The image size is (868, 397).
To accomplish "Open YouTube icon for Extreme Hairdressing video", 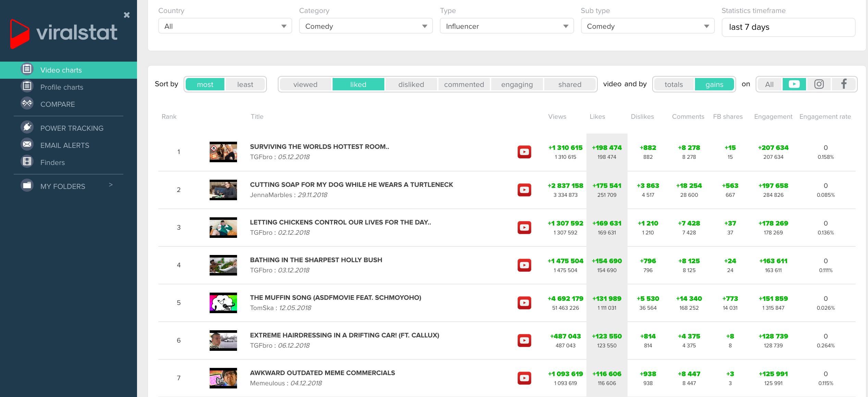I will click(524, 340).
